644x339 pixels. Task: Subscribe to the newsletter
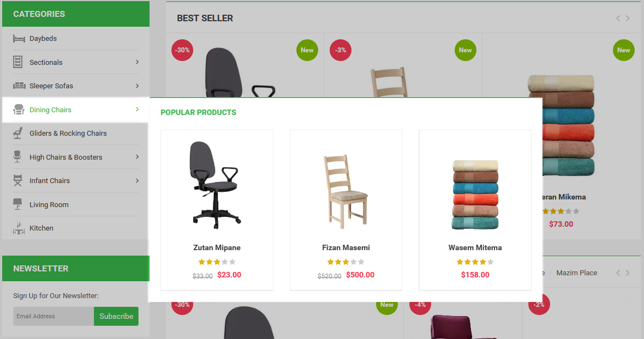pyautogui.click(x=116, y=316)
